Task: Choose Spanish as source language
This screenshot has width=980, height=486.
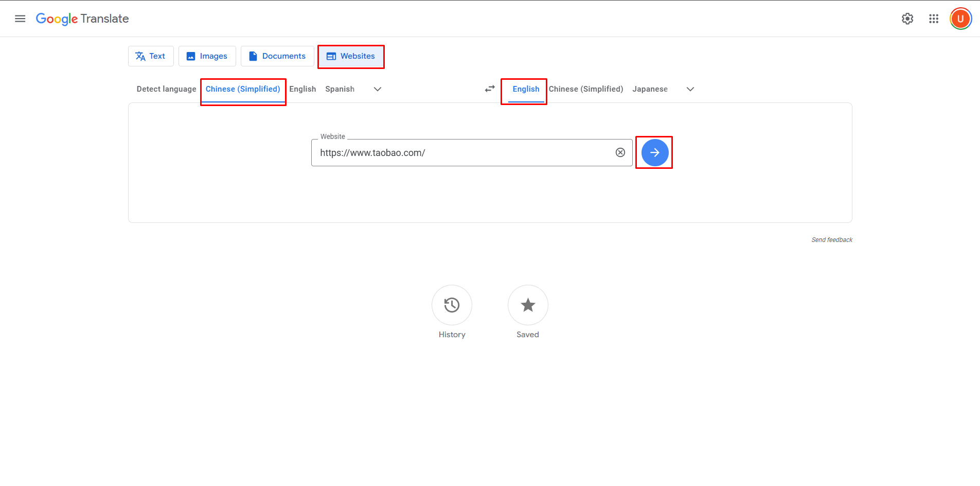Action: pyautogui.click(x=340, y=89)
